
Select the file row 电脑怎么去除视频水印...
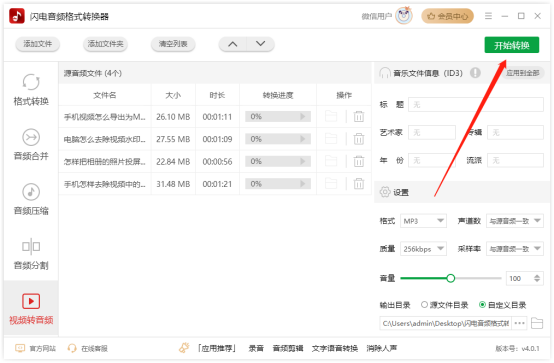[215, 139]
